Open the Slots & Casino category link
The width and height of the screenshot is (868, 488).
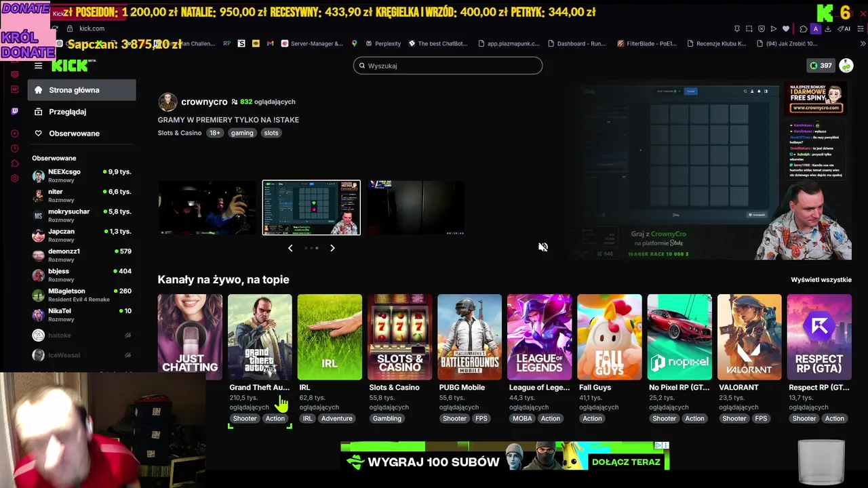coord(180,133)
